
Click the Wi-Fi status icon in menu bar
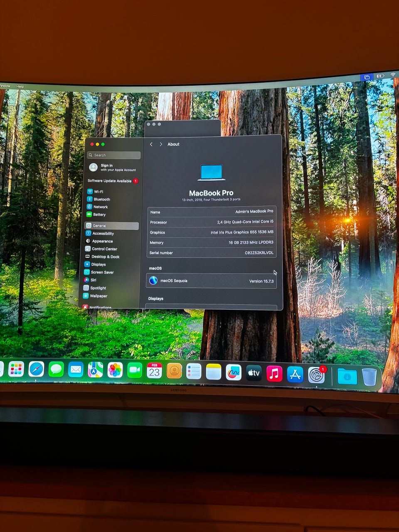coord(393,75)
